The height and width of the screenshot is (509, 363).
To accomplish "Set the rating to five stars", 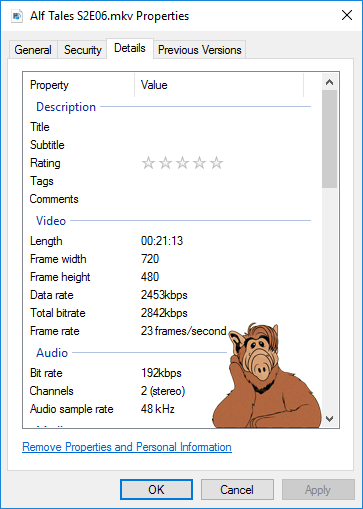I will coord(216,163).
